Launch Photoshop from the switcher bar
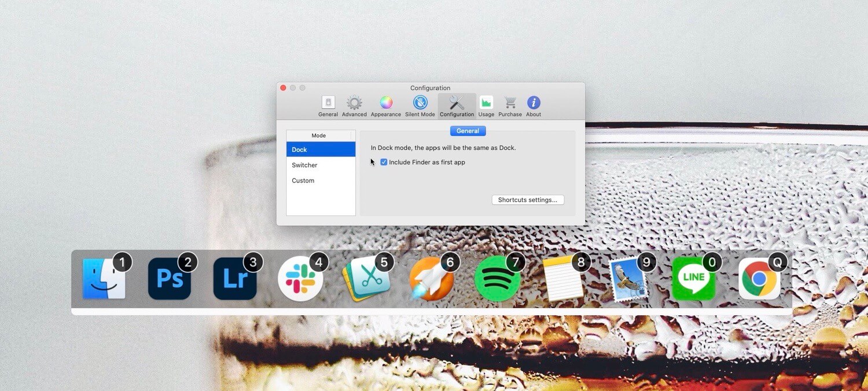This screenshot has width=868, height=391. (x=170, y=279)
